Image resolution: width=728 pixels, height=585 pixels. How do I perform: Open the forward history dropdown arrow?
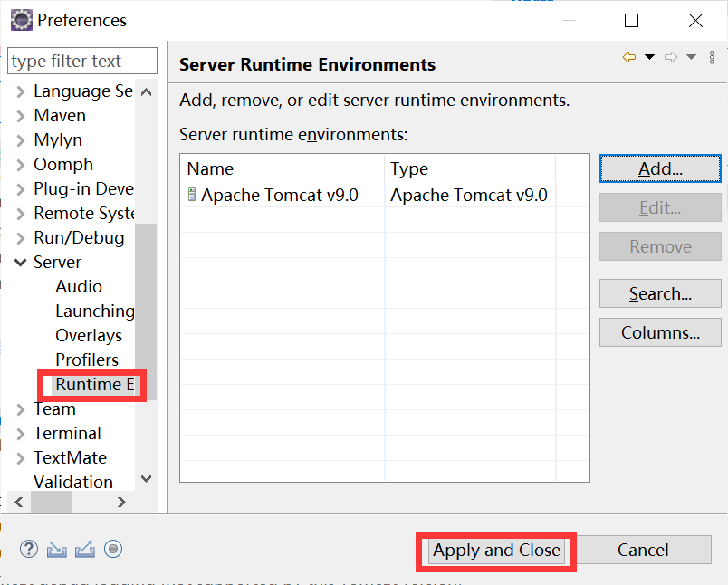691,57
